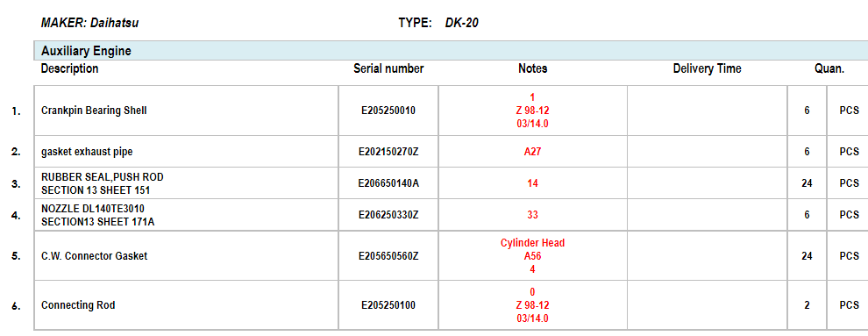The width and height of the screenshot is (868, 336).
Task: Select the Cylinder Head notes cell
Action: coord(532,256)
